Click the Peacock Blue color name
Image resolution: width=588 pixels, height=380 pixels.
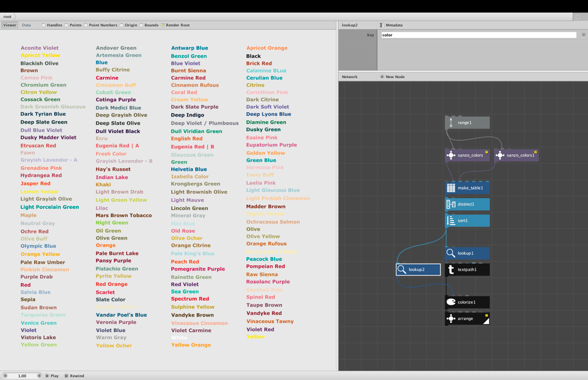(x=264, y=259)
